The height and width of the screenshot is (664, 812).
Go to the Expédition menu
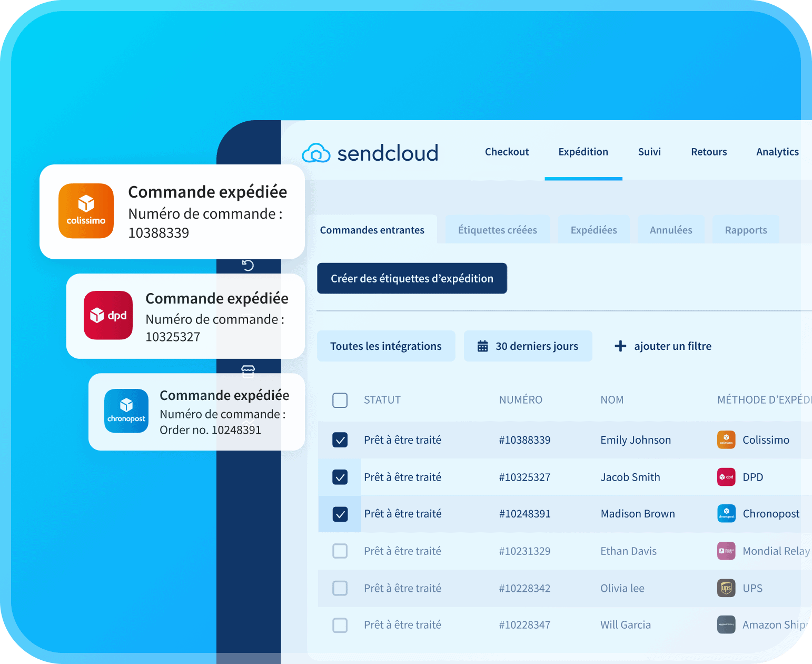(583, 152)
